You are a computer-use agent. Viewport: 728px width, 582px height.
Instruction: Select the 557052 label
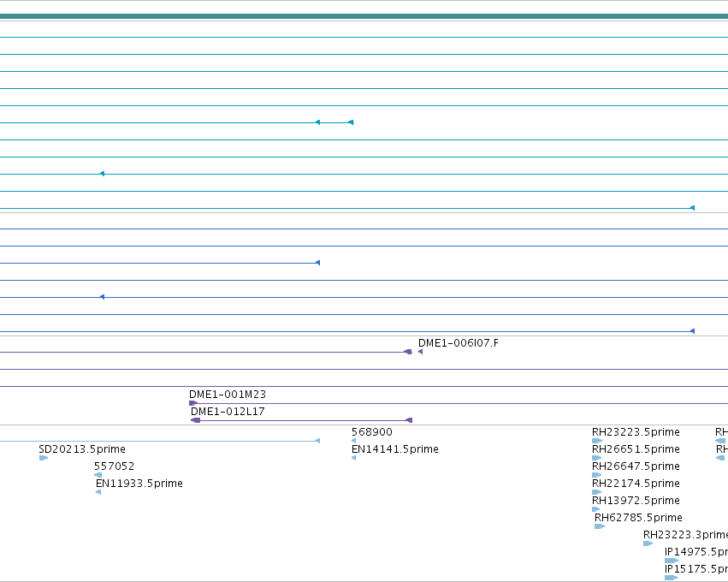click(x=114, y=466)
